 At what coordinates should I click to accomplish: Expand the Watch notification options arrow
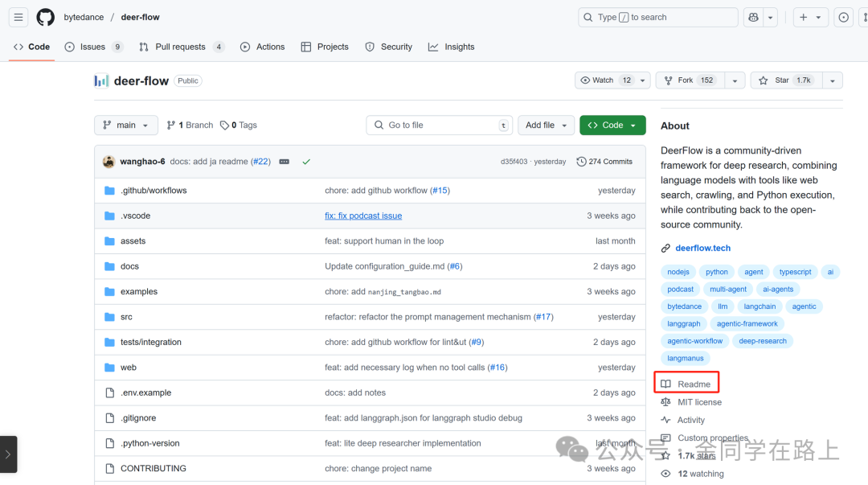(643, 80)
